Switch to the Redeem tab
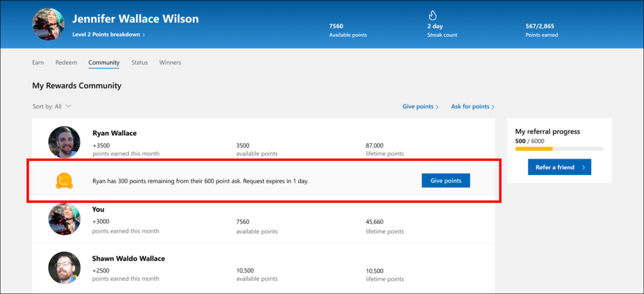Image resolution: width=644 pixels, height=294 pixels. (66, 62)
